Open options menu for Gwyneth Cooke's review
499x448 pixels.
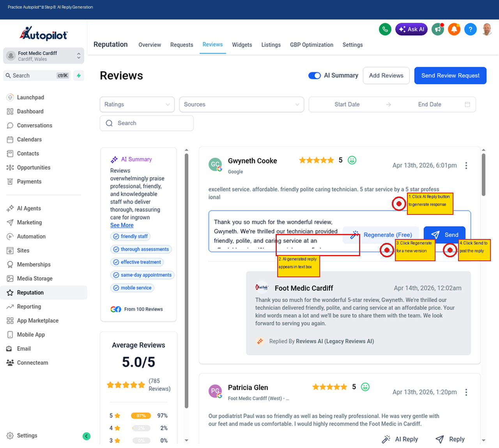[x=466, y=166]
